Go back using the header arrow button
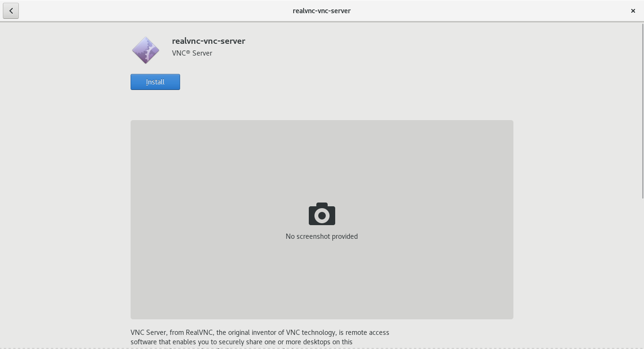Image resolution: width=644 pixels, height=349 pixels. (11, 11)
